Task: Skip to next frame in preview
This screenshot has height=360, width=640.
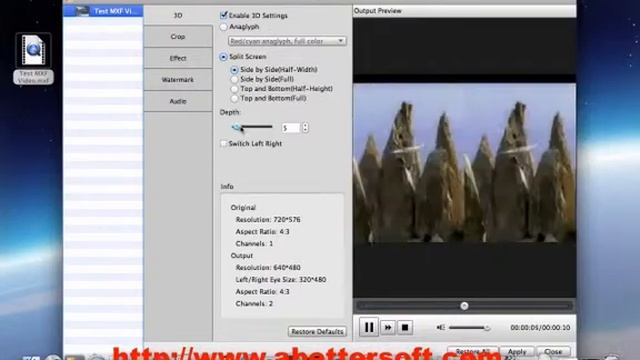Action: coord(388,327)
